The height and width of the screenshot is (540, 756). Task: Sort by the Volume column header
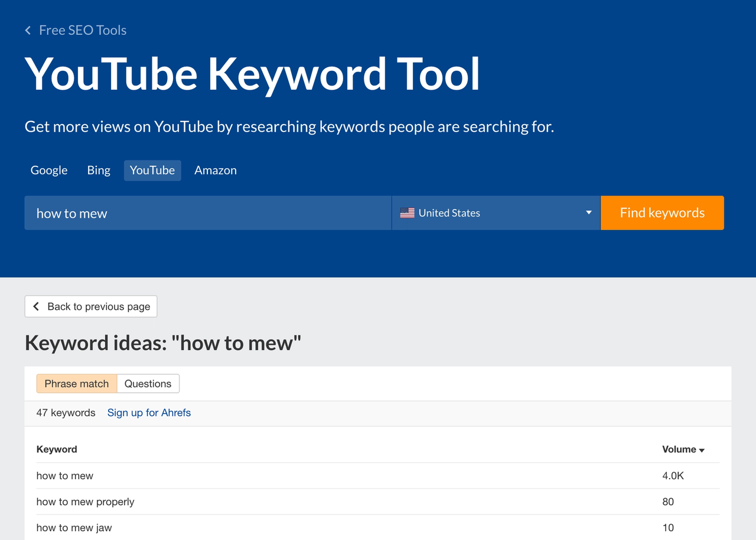(679, 449)
